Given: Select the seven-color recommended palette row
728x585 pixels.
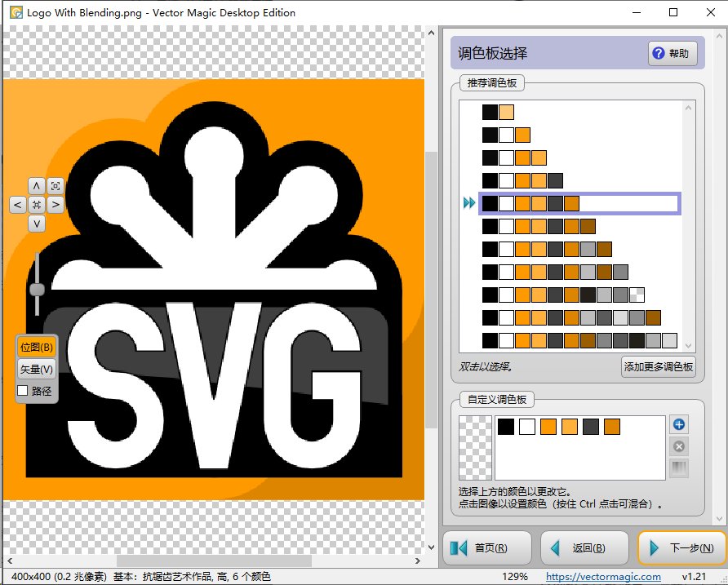Looking at the screenshot, I should pyautogui.click(x=579, y=226).
